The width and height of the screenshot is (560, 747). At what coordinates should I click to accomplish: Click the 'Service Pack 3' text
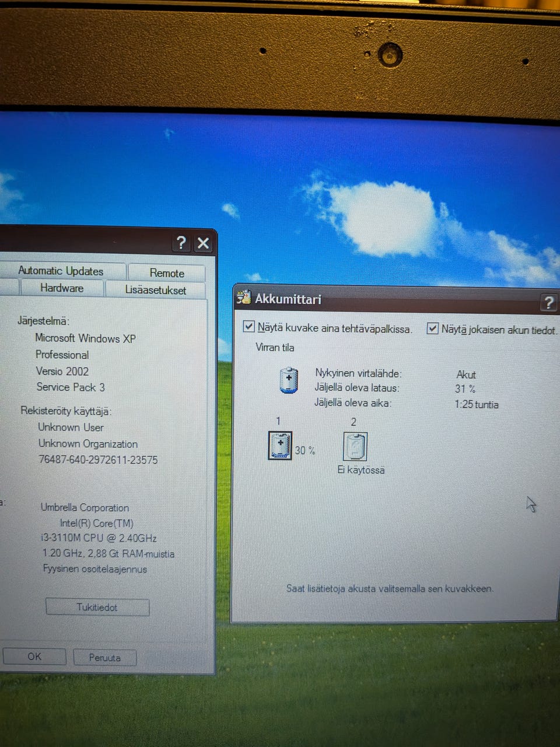pyautogui.click(x=71, y=387)
